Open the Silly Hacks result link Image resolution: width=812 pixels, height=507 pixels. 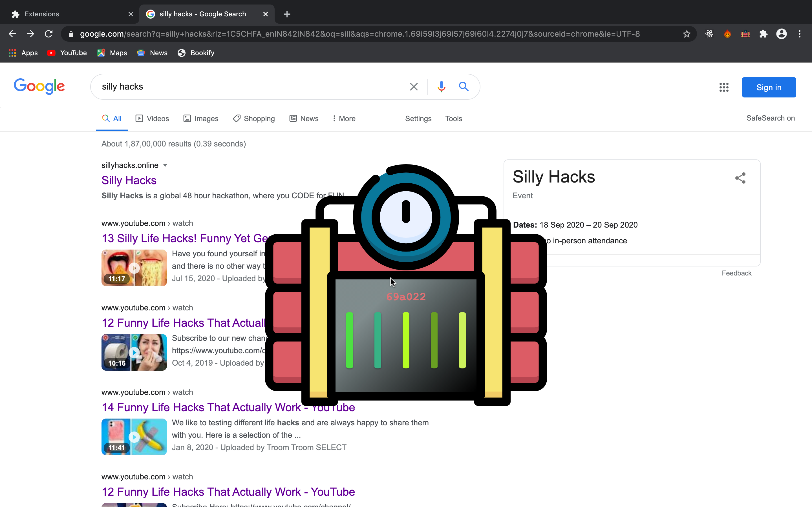(x=129, y=180)
